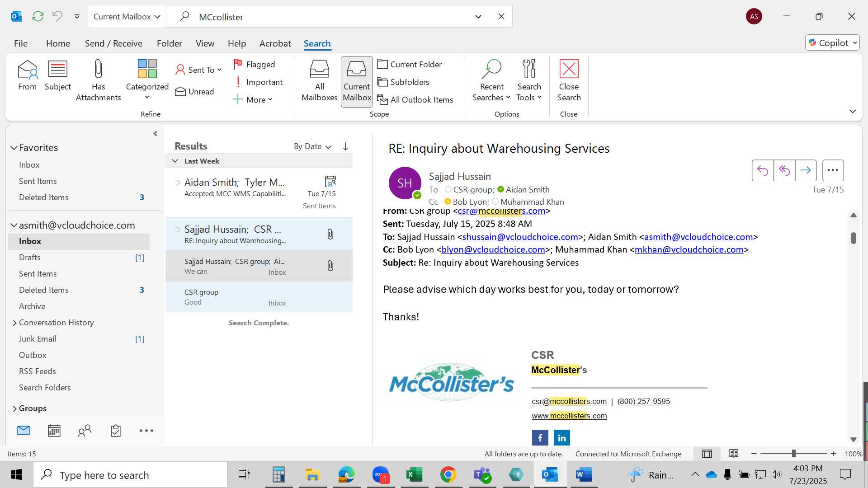868x488 pixels.
Task: Open Sajjad Hussain SH avatar
Action: [x=405, y=183]
